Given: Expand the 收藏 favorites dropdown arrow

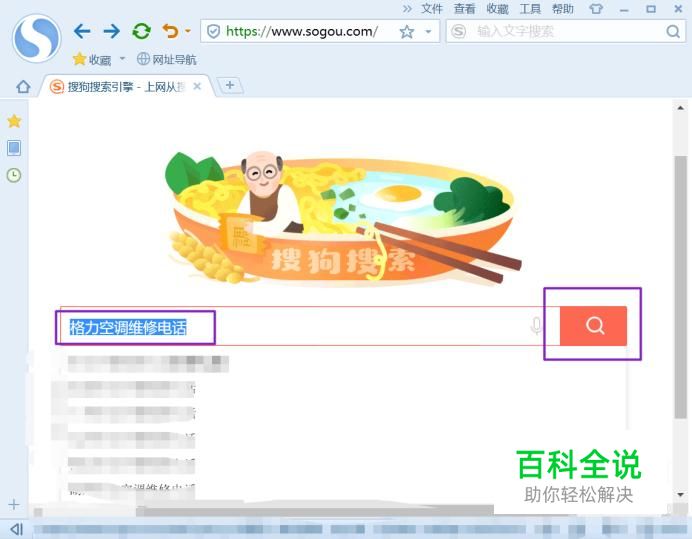Looking at the screenshot, I should tap(123, 59).
